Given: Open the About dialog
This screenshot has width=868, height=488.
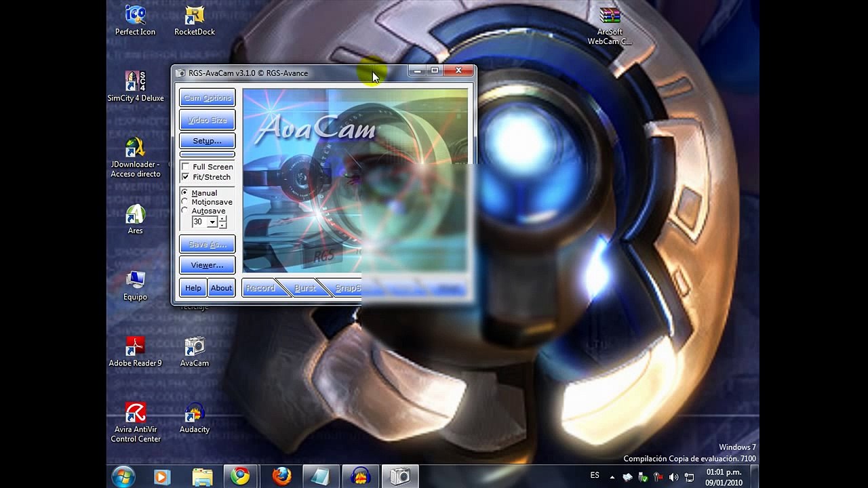Looking at the screenshot, I should click(221, 288).
